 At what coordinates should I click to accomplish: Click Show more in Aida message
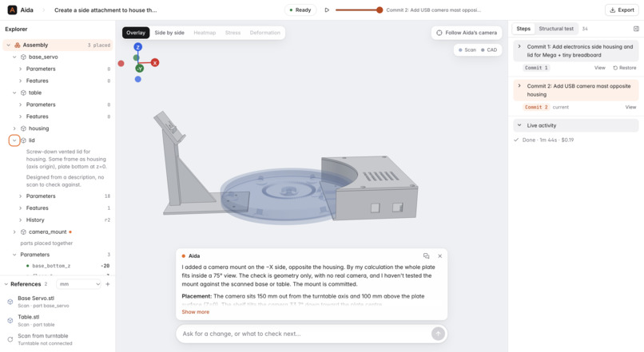point(196,312)
